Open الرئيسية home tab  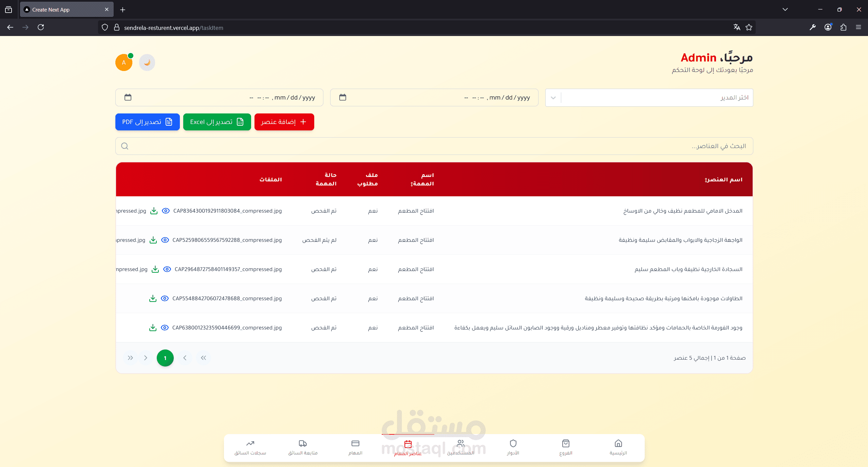618,448
